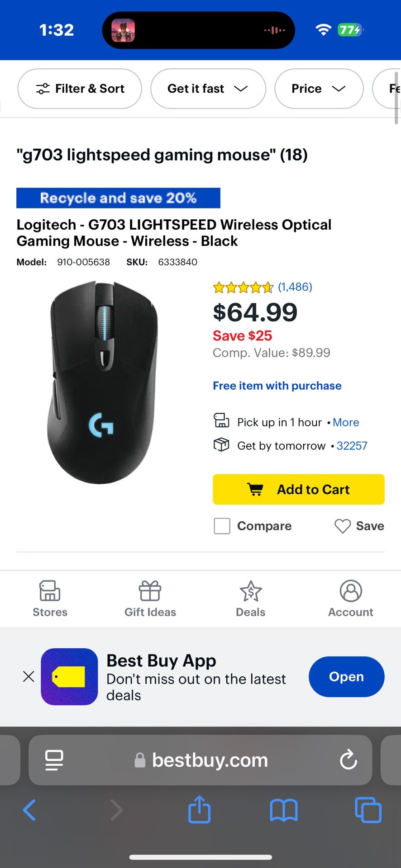Save the mouse with heart icon

click(x=343, y=526)
